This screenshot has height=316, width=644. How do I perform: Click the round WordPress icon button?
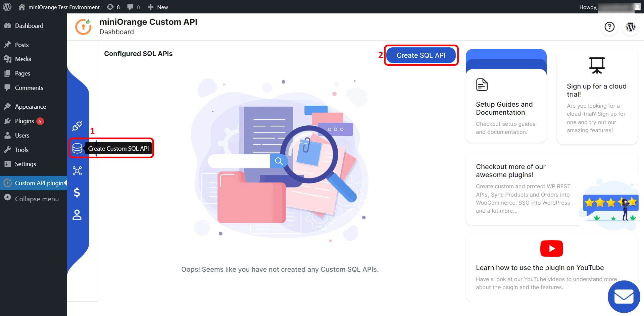(631, 27)
